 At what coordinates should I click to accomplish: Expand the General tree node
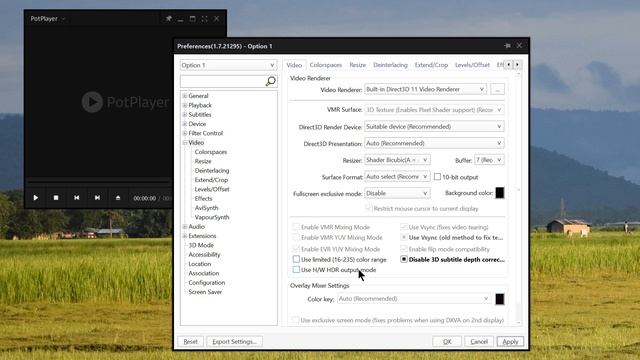click(185, 96)
